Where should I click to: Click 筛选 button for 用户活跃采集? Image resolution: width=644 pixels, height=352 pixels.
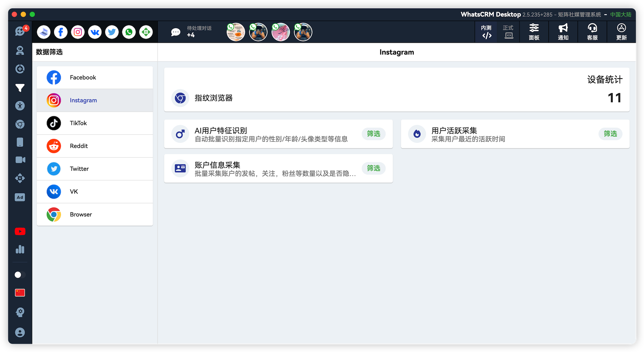610,134
